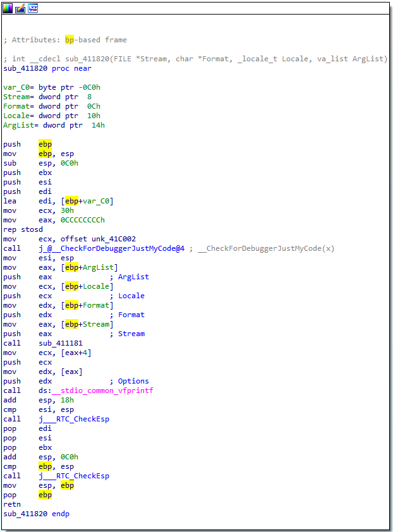The width and height of the screenshot is (393, 532).
Task: Select the 'cmp ebp, esp' instruction
Action: (39, 467)
